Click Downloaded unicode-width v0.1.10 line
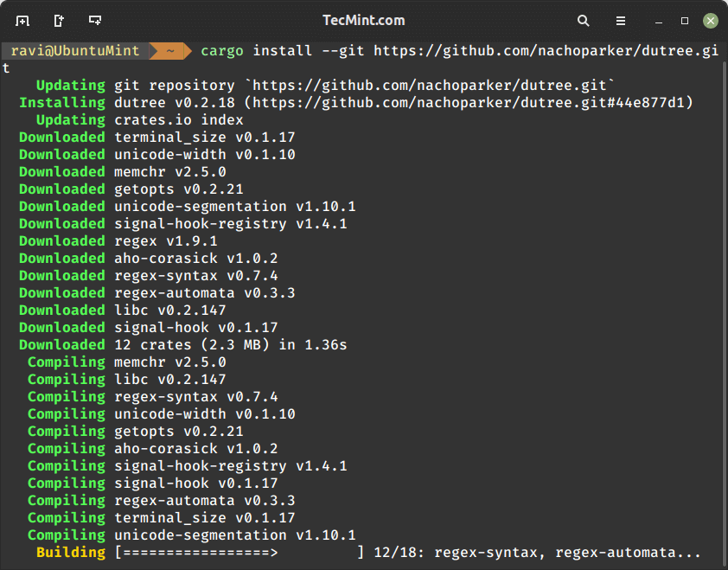Image resolution: width=728 pixels, height=570 pixels. tap(157, 155)
